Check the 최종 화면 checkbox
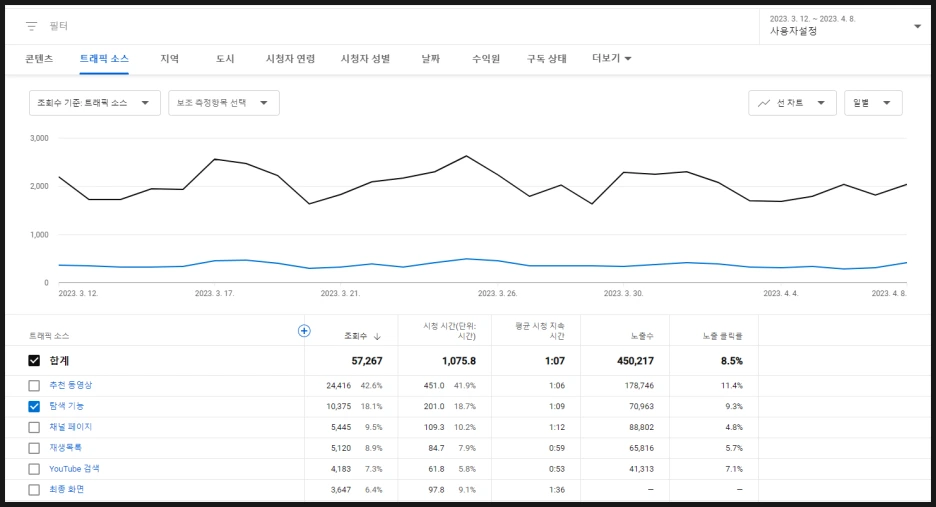 point(34,490)
